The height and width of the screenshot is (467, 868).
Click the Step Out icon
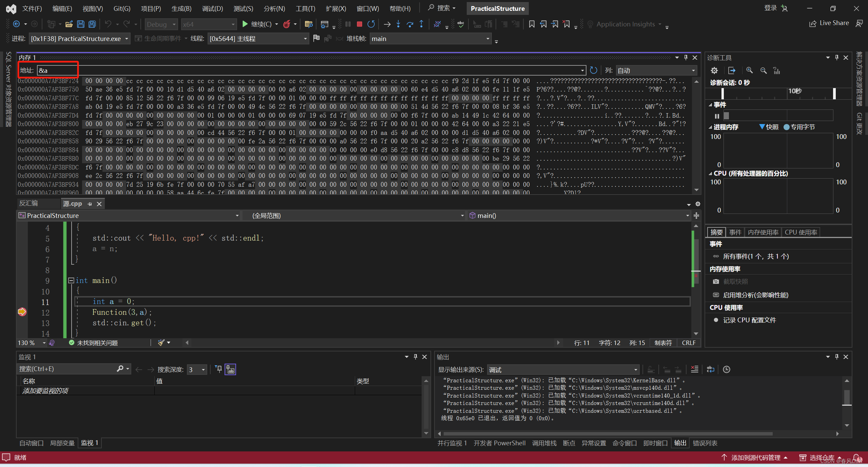point(422,24)
